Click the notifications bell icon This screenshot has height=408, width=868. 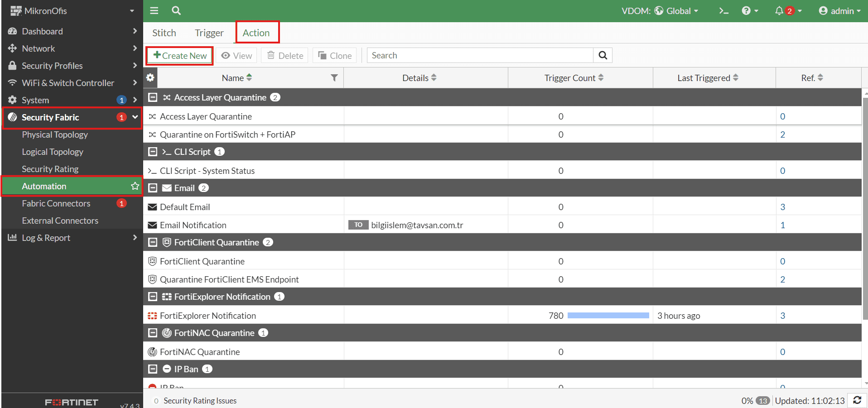[779, 11]
